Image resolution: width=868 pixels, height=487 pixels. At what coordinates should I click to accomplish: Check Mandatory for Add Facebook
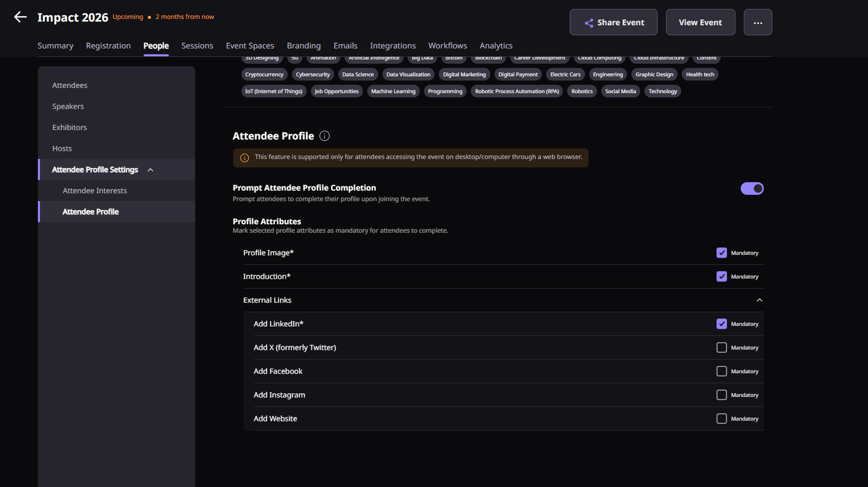[722, 371]
